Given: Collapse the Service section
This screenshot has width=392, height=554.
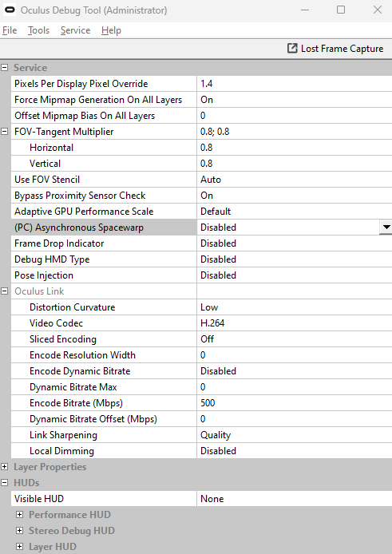Looking at the screenshot, I should click(x=4, y=68).
